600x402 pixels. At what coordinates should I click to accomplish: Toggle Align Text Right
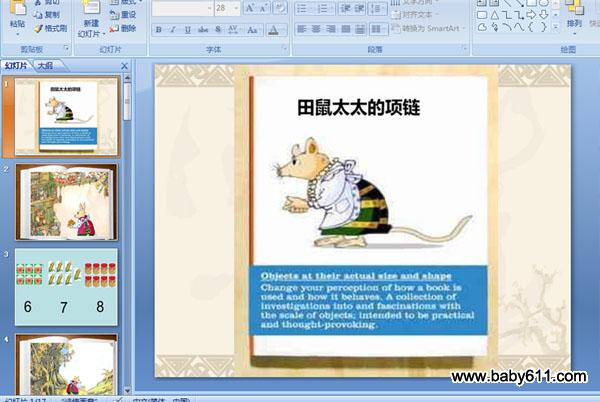(331, 29)
